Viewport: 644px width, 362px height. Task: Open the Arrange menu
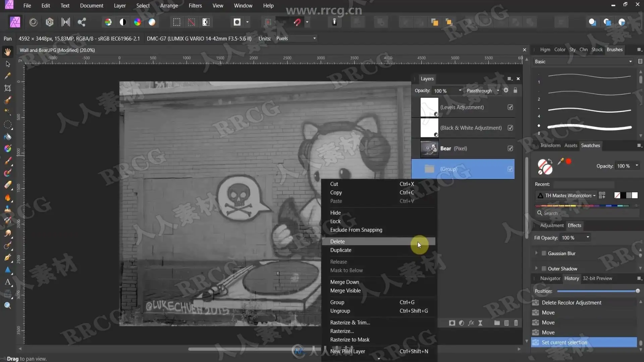tap(169, 6)
